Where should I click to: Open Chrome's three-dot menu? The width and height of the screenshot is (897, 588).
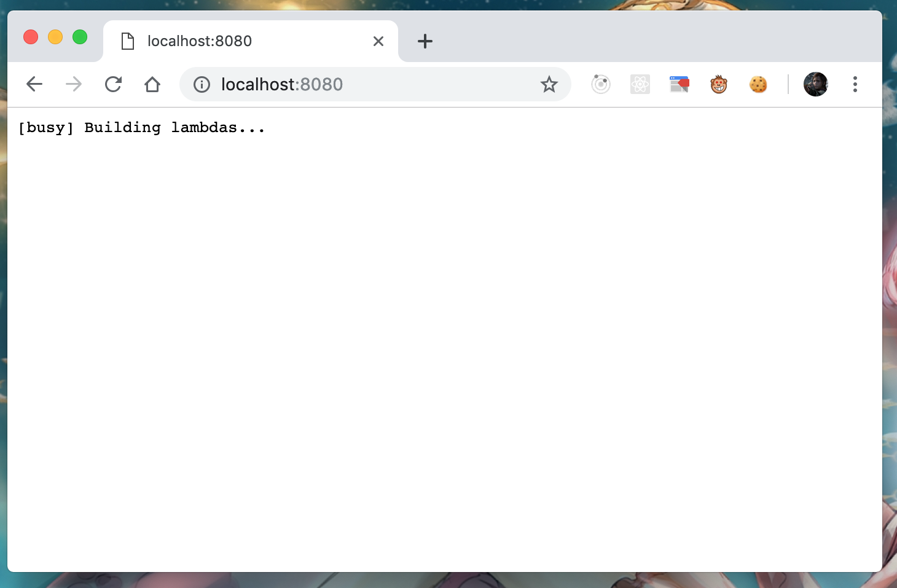click(855, 84)
